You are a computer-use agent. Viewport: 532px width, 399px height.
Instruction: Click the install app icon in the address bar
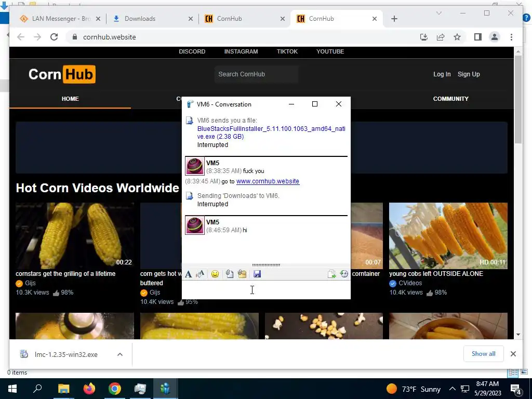[x=424, y=37]
